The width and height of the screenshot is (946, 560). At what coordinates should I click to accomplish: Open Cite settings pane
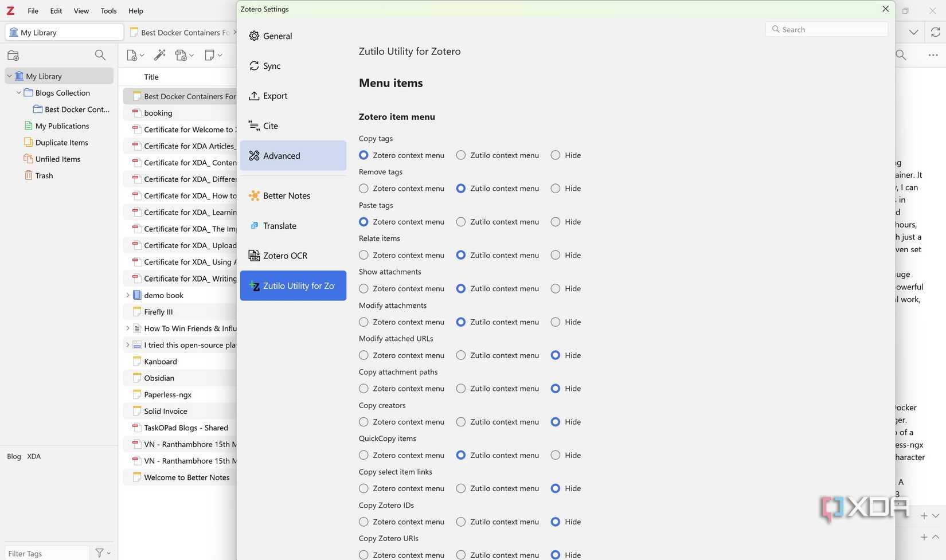(293, 126)
